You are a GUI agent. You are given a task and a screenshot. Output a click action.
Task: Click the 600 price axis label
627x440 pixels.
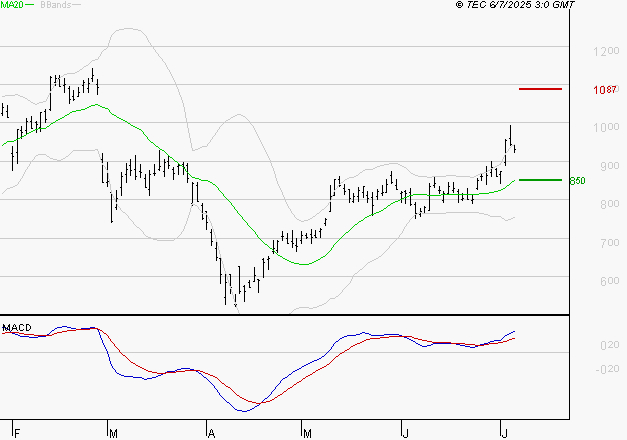[x=609, y=281]
